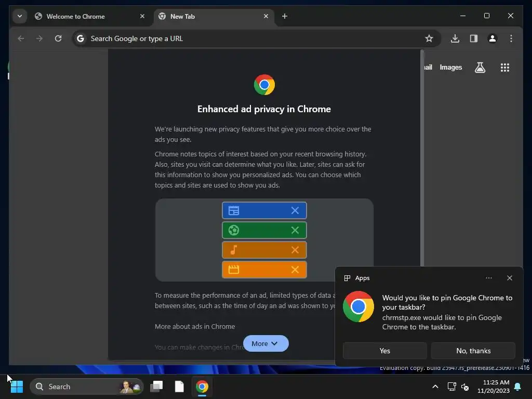Open the Images link

coord(450,68)
